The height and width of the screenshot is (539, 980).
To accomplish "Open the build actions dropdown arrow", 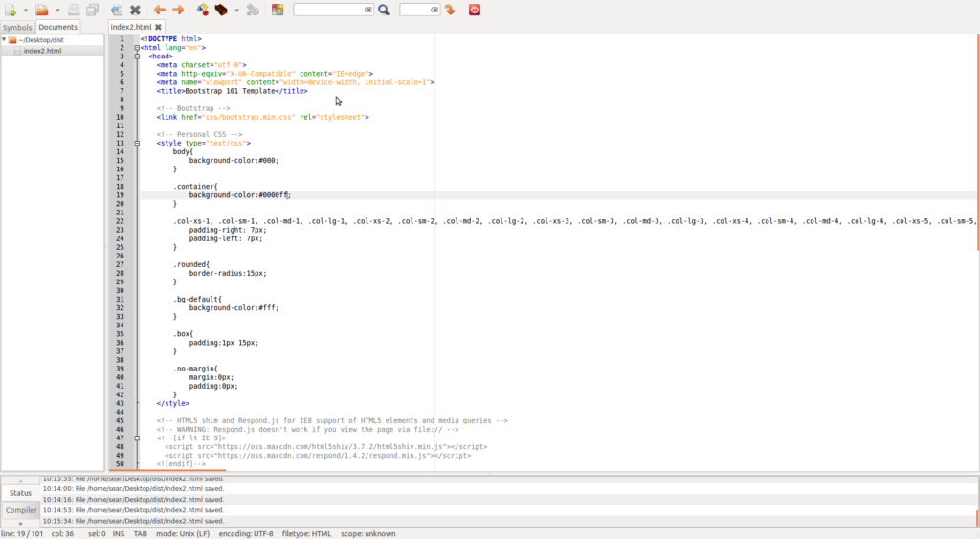I will tap(237, 10).
